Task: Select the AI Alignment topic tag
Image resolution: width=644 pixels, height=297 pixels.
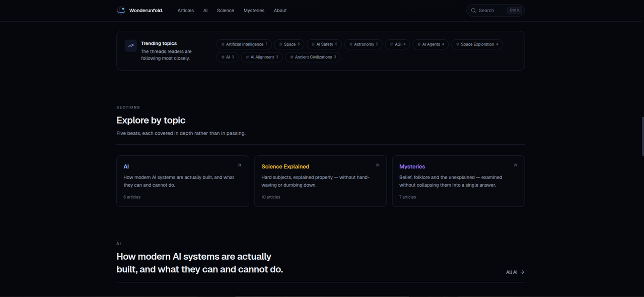Action: tap(262, 57)
